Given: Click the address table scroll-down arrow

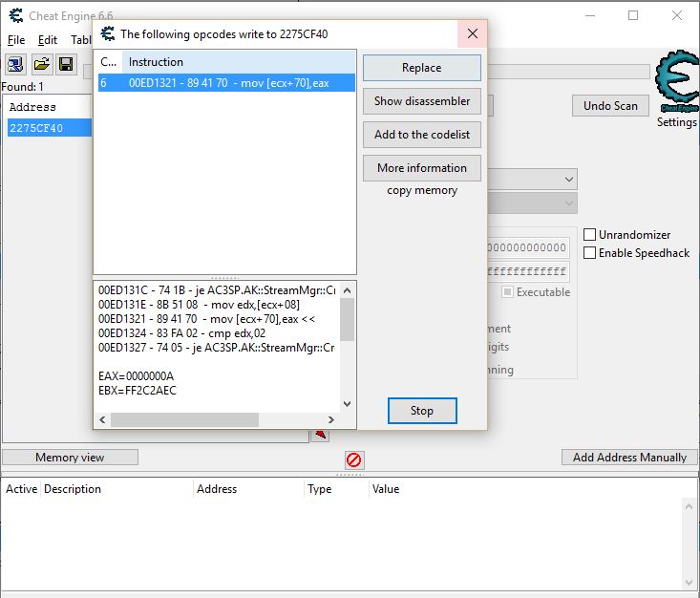Looking at the screenshot, I should (689, 583).
